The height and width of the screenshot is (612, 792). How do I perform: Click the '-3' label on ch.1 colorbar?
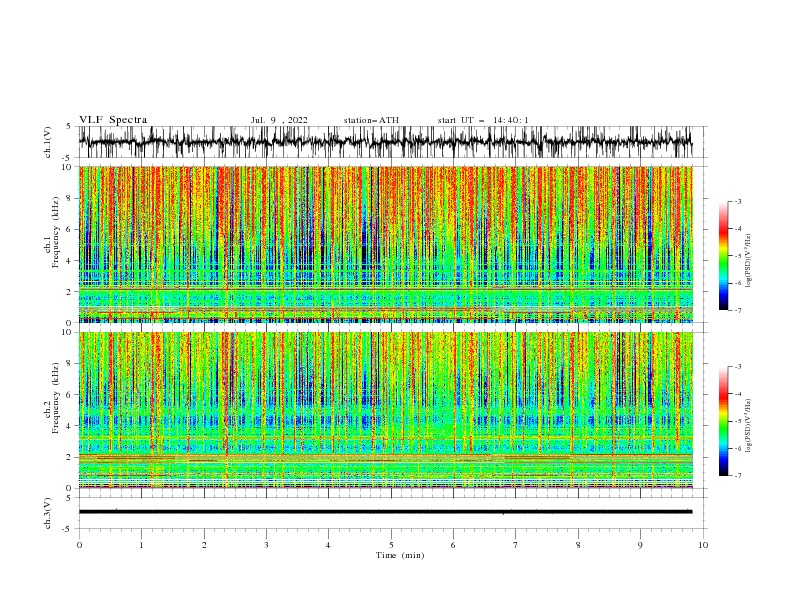pos(737,201)
